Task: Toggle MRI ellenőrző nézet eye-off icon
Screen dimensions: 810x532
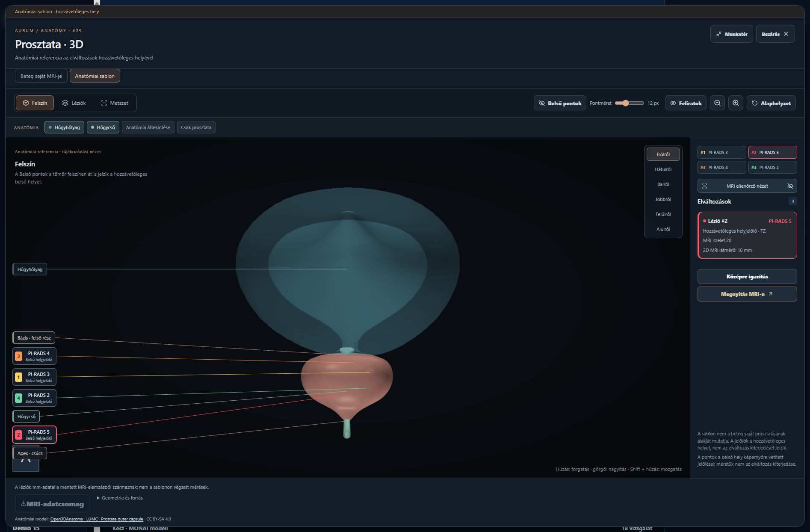Action: (790, 186)
